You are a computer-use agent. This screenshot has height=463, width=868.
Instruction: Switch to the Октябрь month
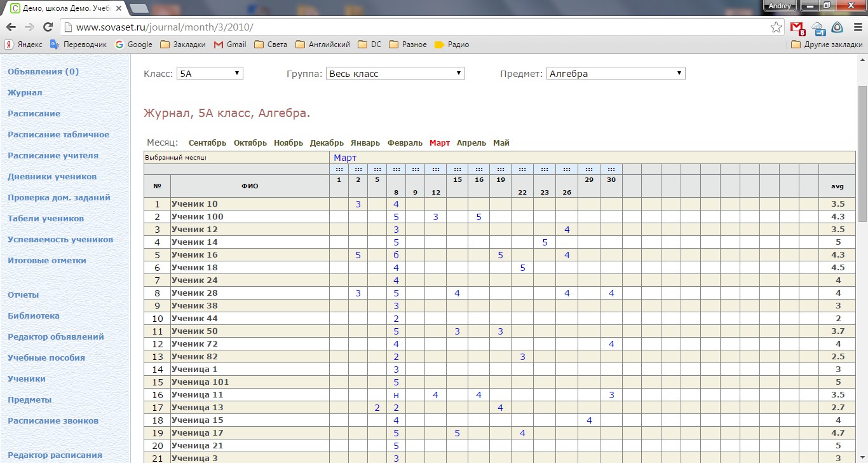[x=250, y=143]
